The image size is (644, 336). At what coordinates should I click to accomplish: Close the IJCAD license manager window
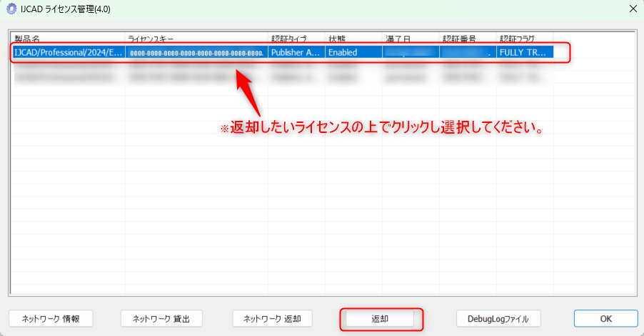pos(633,9)
